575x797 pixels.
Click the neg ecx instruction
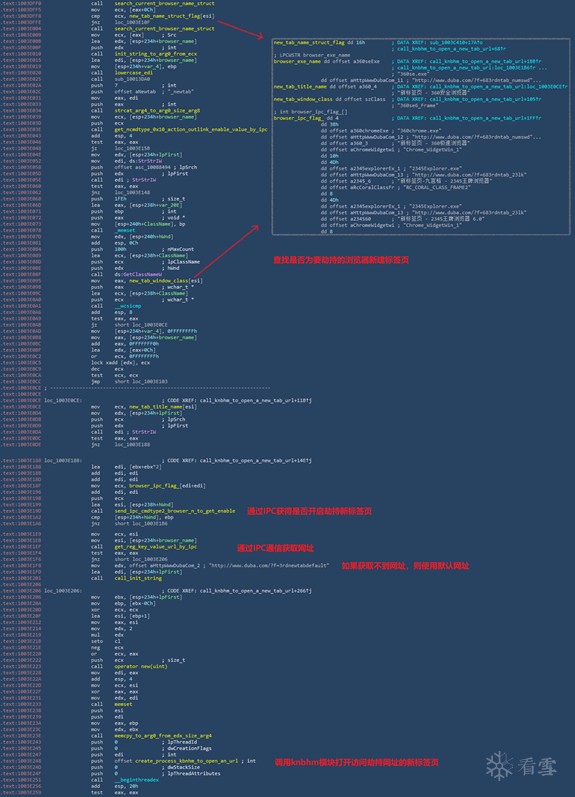click(107, 648)
